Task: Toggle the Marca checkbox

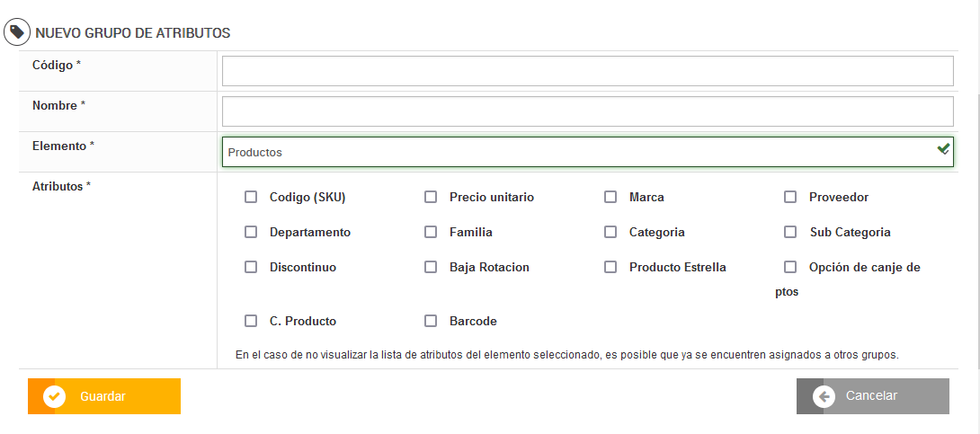Action: [610, 197]
